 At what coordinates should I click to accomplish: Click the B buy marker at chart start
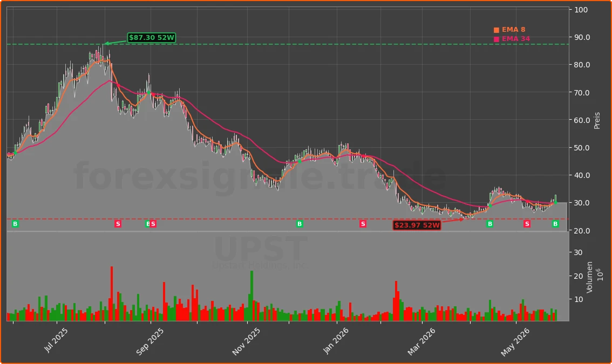click(x=15, y=224)
